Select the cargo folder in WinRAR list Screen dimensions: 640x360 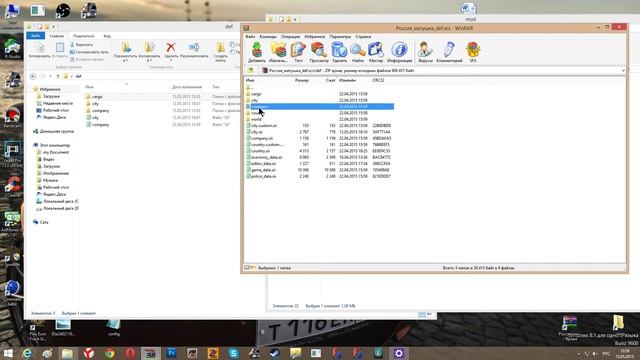click(x=256, y=94)
